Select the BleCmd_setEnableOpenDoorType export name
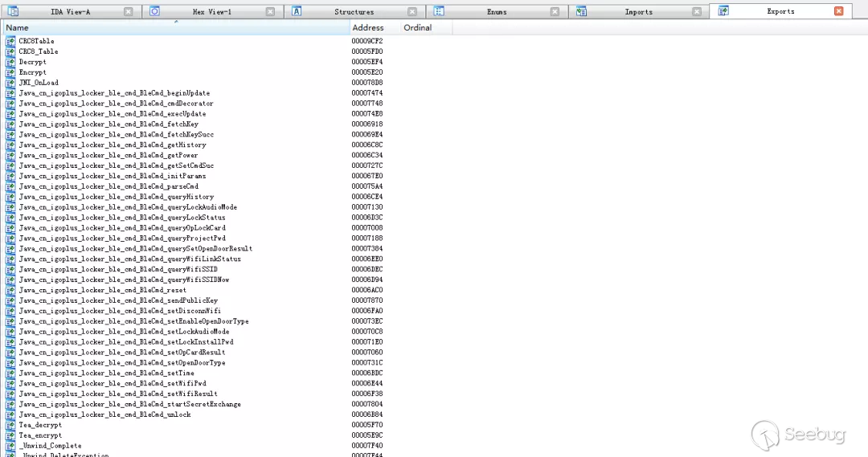868x457 pixels. [134, 321]
